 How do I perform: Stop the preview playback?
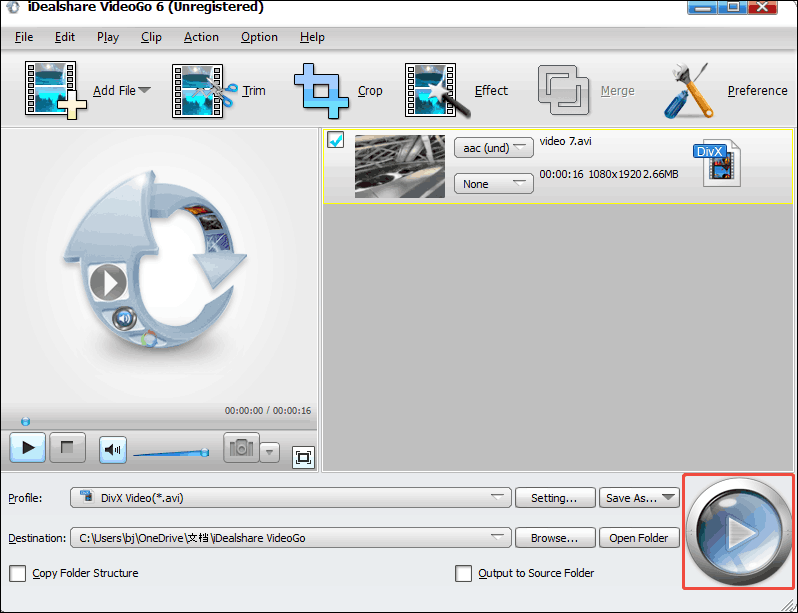67,448
